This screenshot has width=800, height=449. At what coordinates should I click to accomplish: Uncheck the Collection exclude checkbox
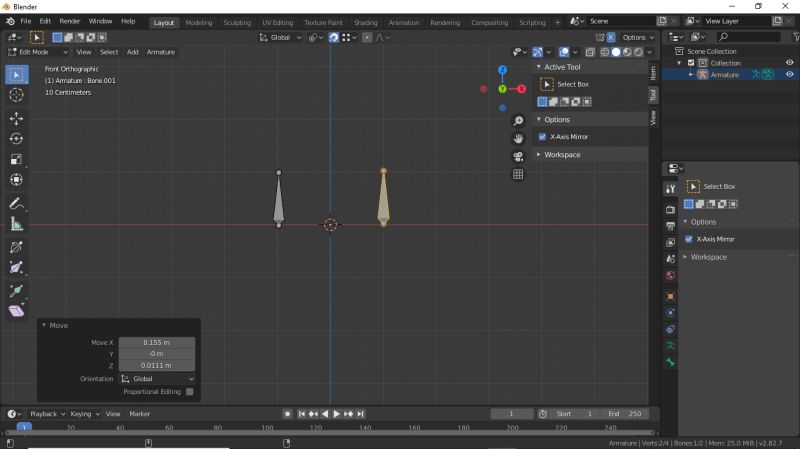[691, 63]
